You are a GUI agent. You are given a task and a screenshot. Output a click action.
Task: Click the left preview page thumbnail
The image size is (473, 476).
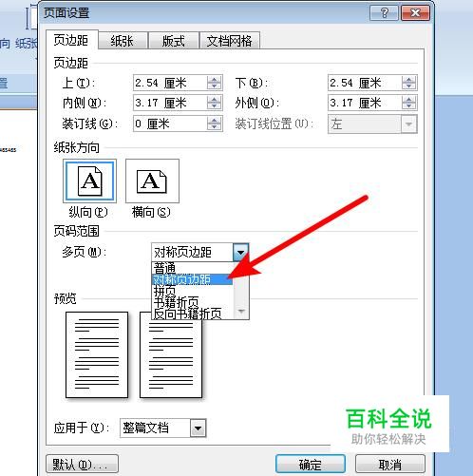[97, 354]
